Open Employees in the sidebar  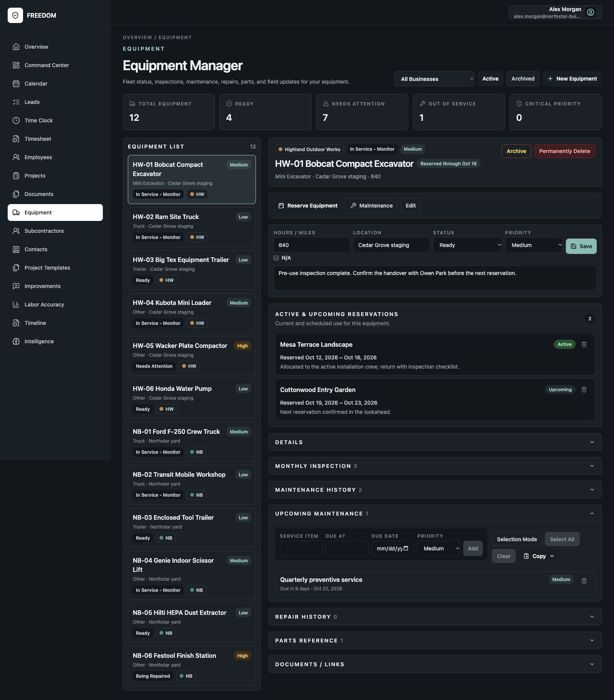pyautogui.click(x=55, y=157)
